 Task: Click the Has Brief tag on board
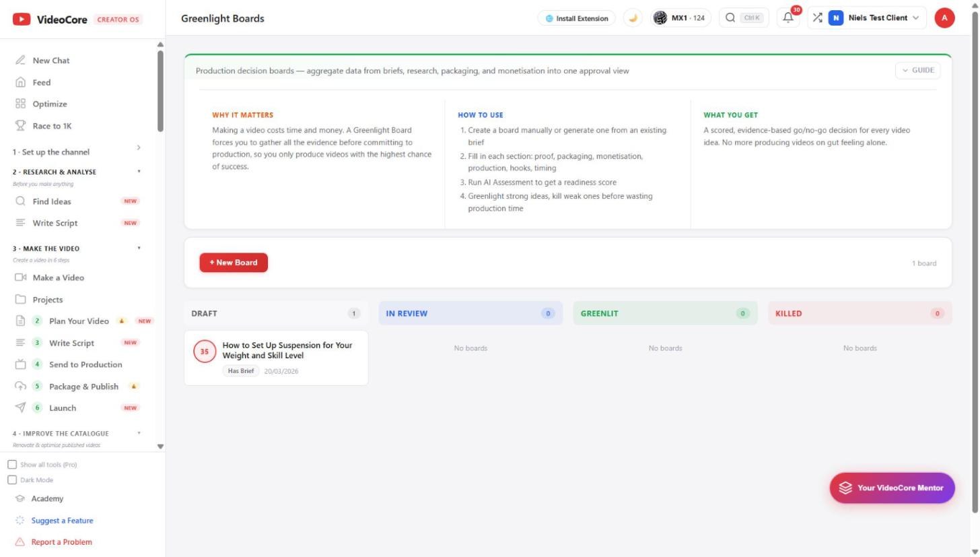240,371
